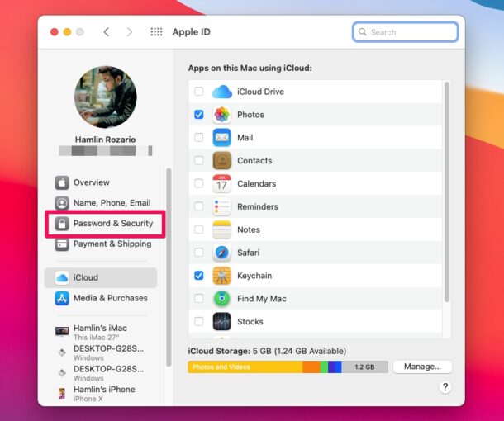Open the Show All grid of preferences
This screenshot has height=421, width=504.
(x=156, y=32)
